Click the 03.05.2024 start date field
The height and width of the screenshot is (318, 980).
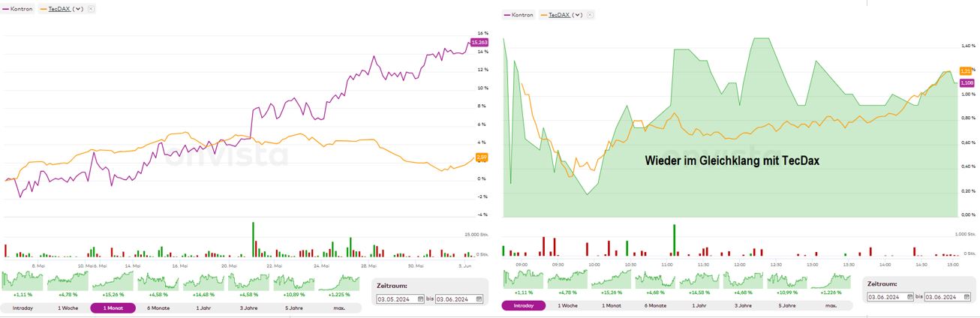pos(396,298)
